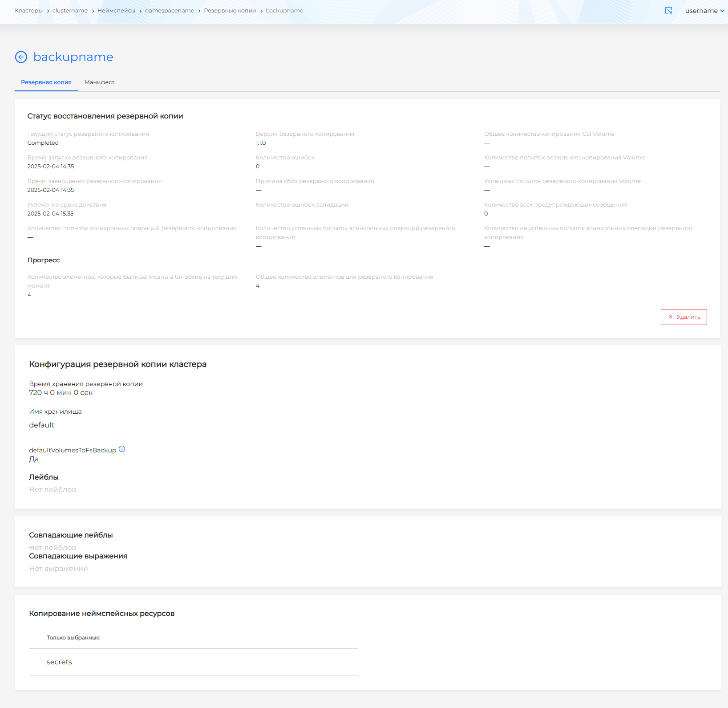Open namespacename in the breadcrumb
728x708 pixels.
coord(170,11)
